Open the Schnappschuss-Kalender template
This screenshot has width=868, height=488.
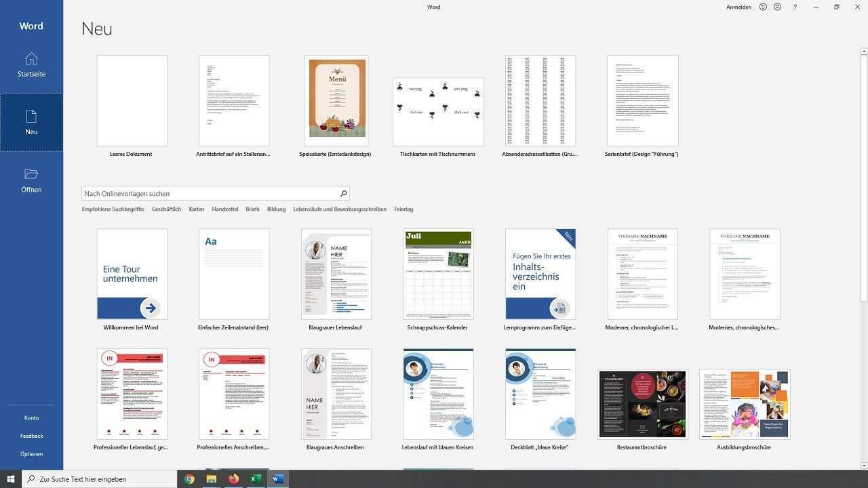(x=438, y=274)
